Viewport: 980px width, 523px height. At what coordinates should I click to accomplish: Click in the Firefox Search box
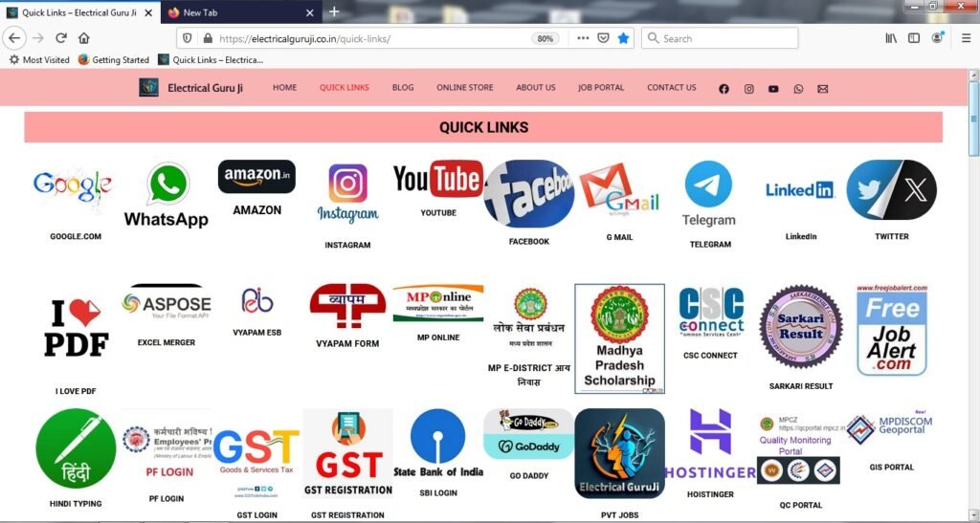[x=720, y=38]
